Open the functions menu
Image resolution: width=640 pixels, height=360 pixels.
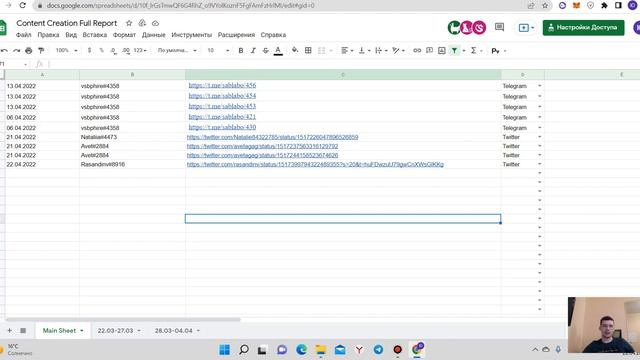pos(476,51)
